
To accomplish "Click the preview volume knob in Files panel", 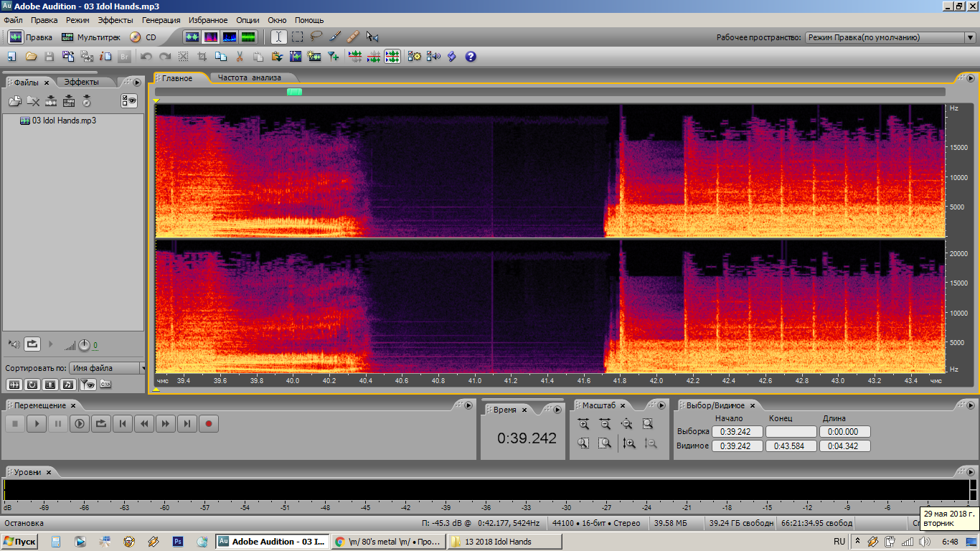I will 85,345.
